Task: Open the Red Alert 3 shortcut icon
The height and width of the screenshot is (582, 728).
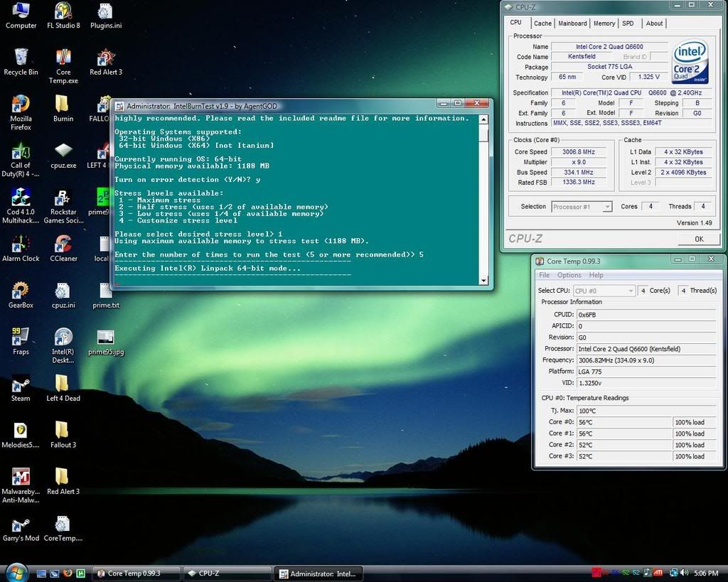Action: (106, 62)
